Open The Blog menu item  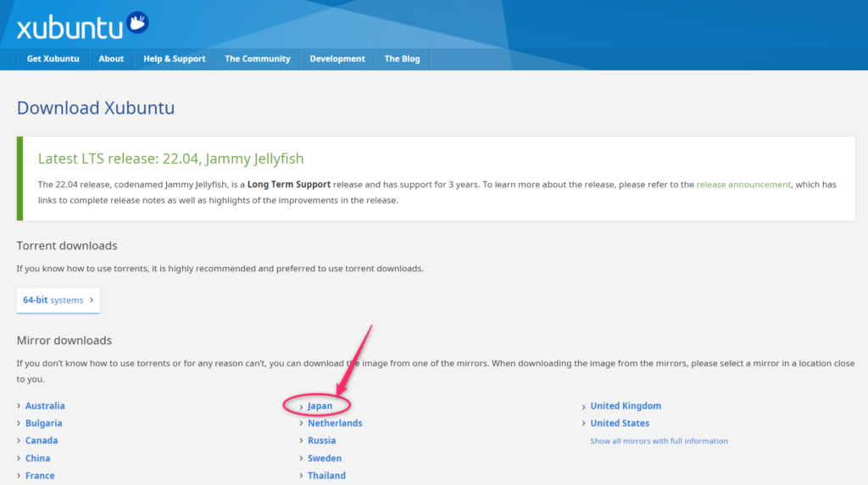403,59
